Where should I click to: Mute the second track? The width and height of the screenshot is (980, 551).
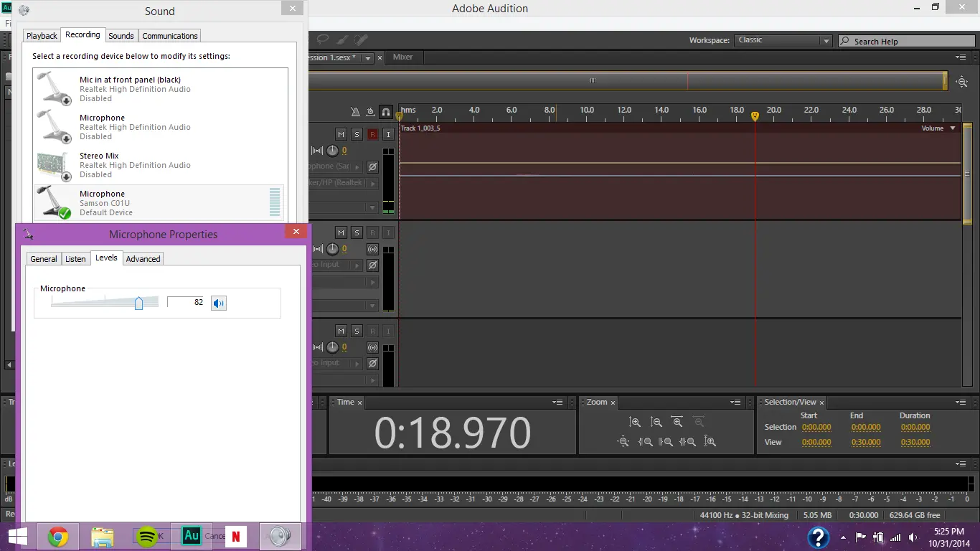(x=341, y=232)
